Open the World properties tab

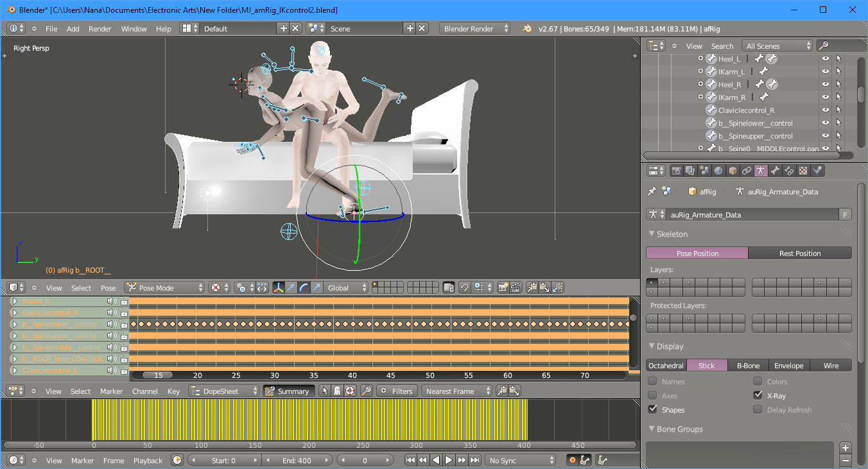pyautogui.click(x=718, y=171)
